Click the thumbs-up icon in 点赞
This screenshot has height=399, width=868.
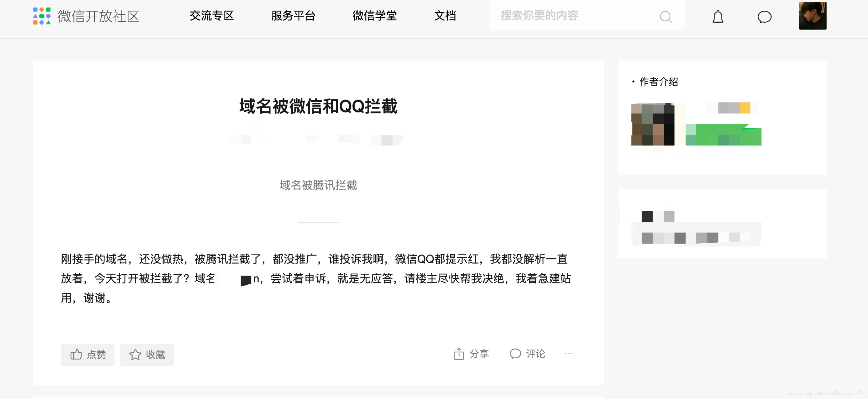click(x=76, y=354)
